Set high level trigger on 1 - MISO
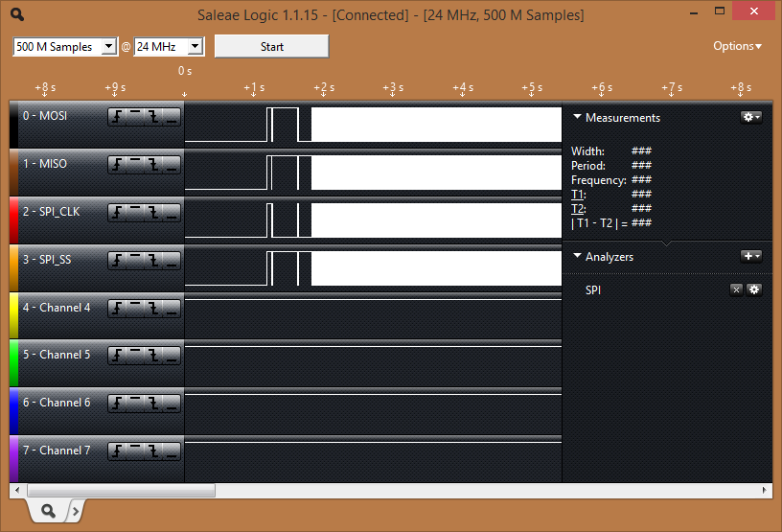The width and height of the screenshot is (782, 532). click(136, 165)
